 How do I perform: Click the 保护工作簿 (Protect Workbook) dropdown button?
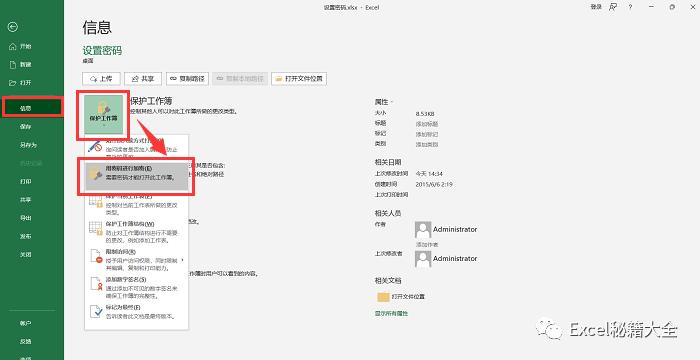pyautogui.click(x=103, y=114)
